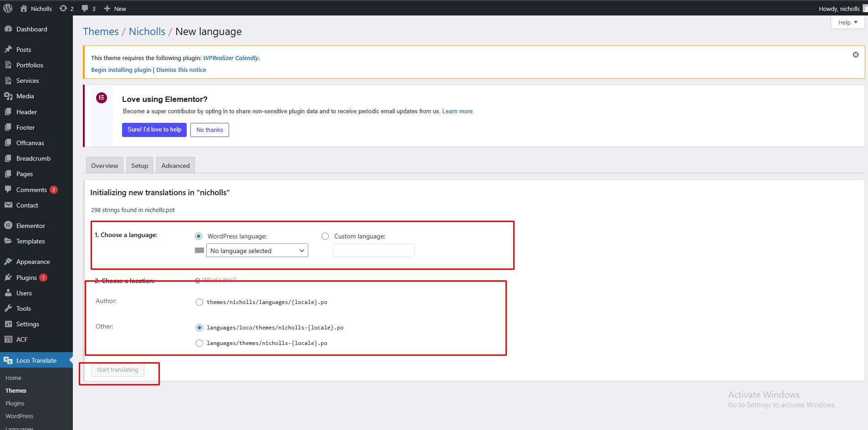This screenshot has height=430, width=868.
Task: Click the Custom language text field
Action: (374, 250)
